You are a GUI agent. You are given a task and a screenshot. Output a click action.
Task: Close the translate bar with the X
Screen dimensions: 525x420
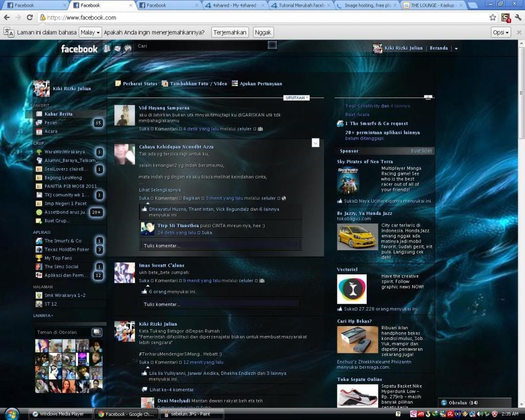click(x=519, y=32)
